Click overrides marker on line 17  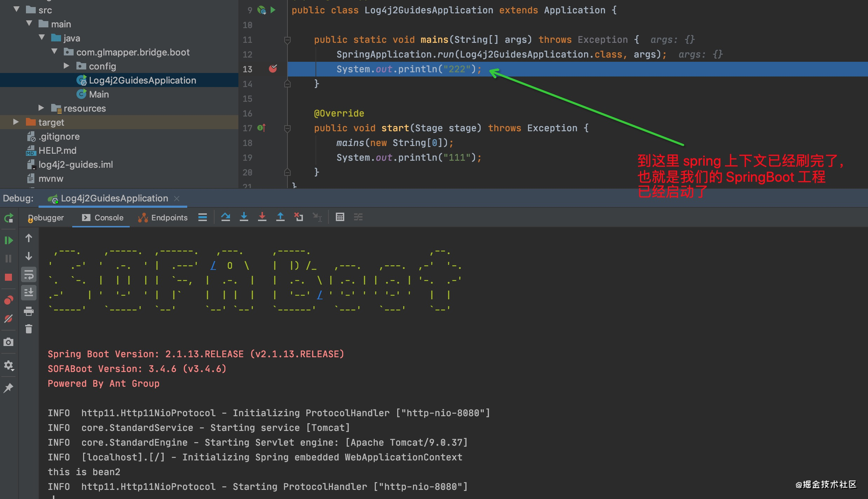[262, 128]
